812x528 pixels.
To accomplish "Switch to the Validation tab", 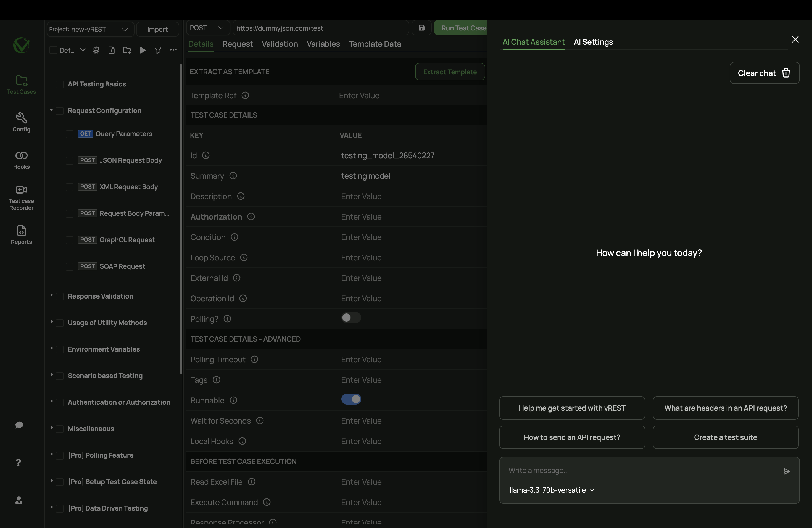I will tap(280, 44).
